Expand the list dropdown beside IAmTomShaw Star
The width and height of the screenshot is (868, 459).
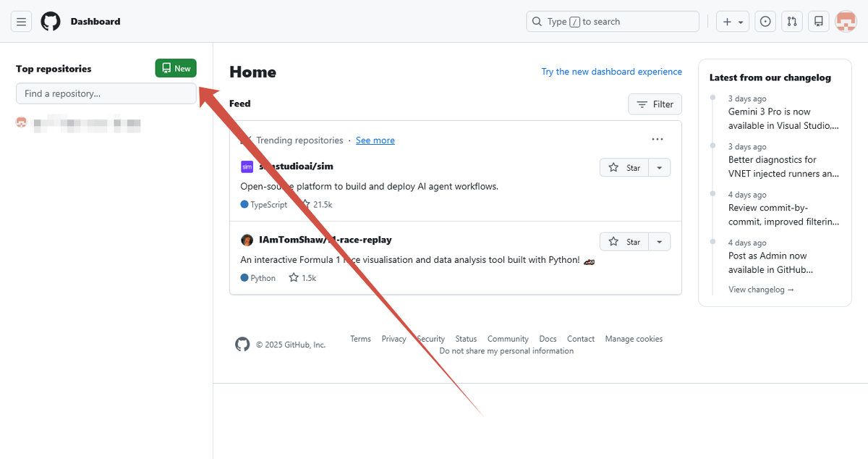(x=660, y=241)
